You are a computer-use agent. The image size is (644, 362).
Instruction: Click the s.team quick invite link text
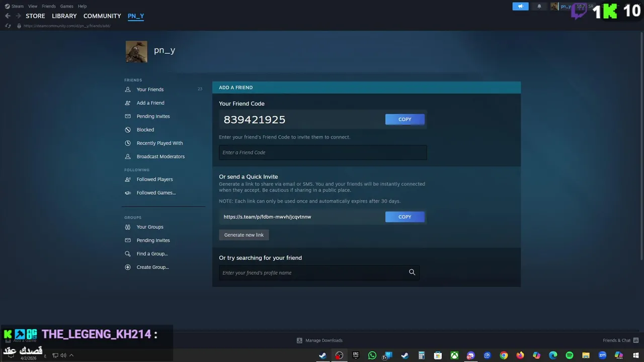pos(267,217)
